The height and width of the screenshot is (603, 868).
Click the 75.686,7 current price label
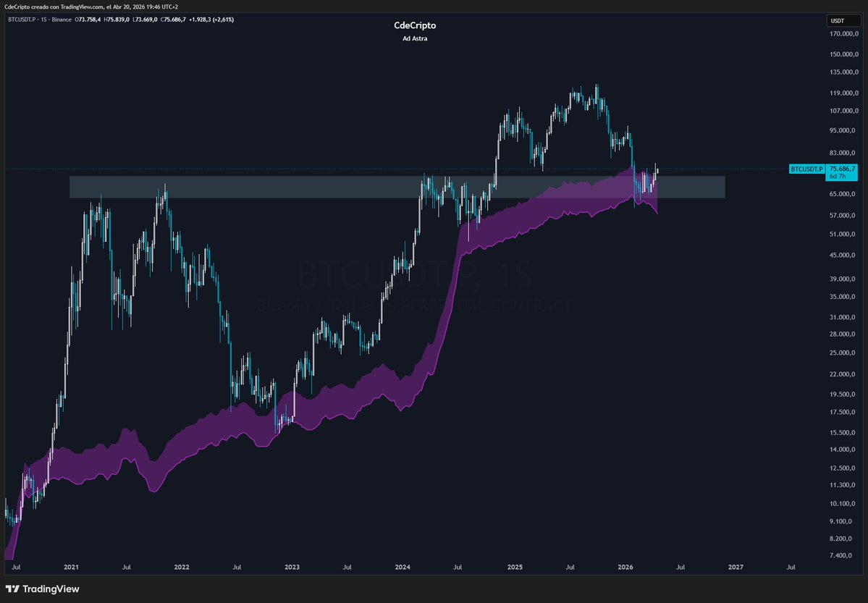pyautogui.click(x=842, y=169)
